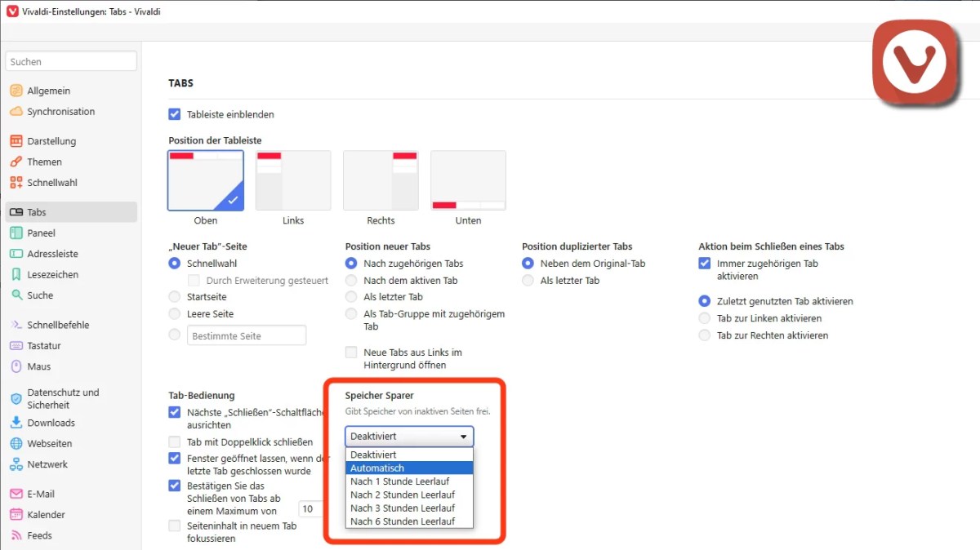Uncheck the Tableiste einblenden checkbox

coord(175,115)
